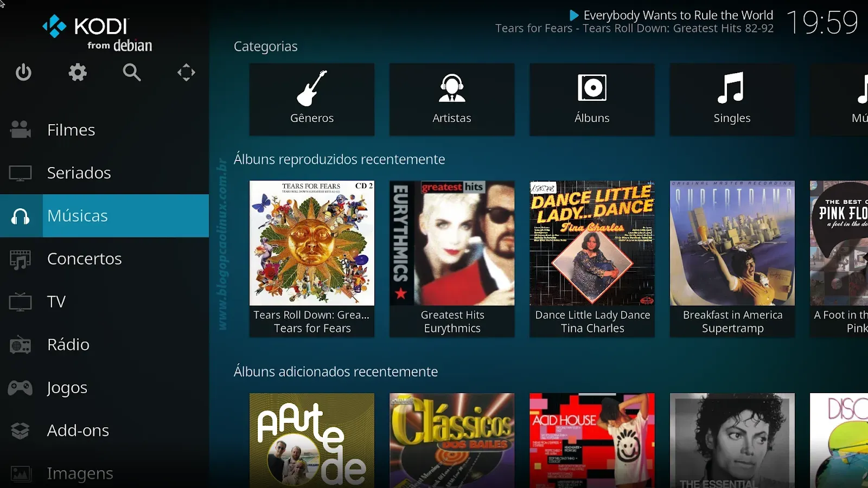Click the Tina Charles artist label
Viewport: 868px width, 488px height.
pyautogui.click(x=592, y=328)
